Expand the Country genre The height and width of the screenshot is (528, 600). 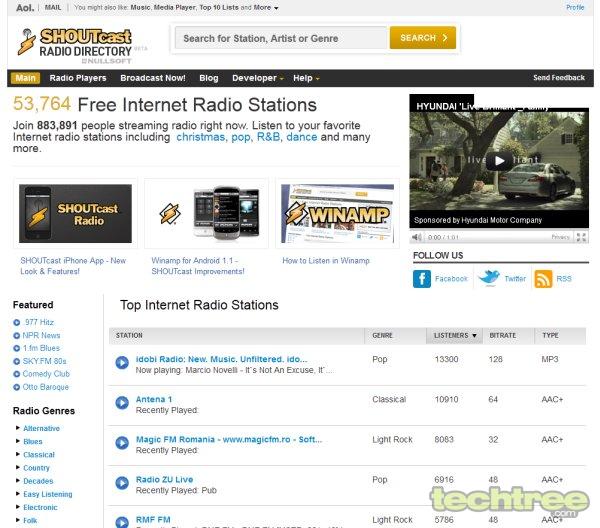click(18, 467)
